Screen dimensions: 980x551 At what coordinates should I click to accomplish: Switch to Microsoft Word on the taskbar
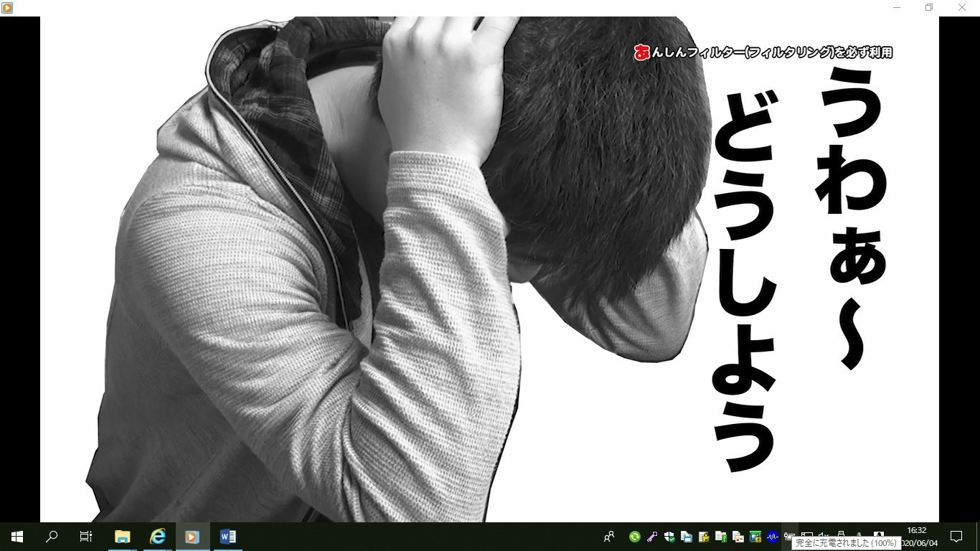227,537
